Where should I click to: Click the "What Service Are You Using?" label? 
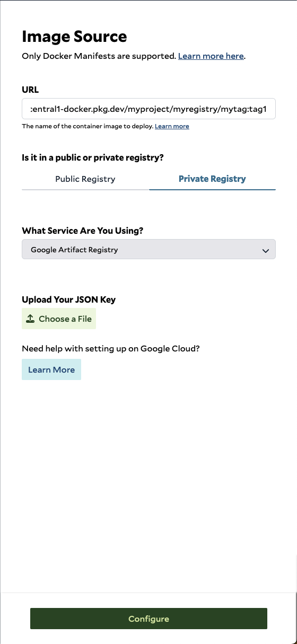(83, 231)
